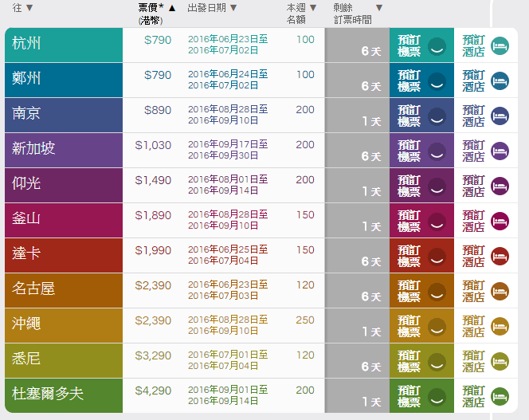Image resolution: width=529 pixels, height=420 pixels.
Task: Click the hotel bed icon for 釜山
Action: 500,222
